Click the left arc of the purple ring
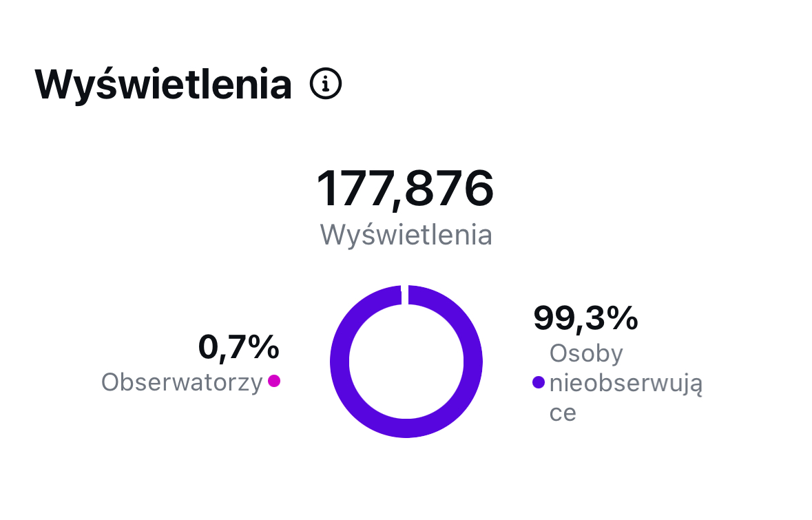Screen dimensions: 812x520 point(340,361)
